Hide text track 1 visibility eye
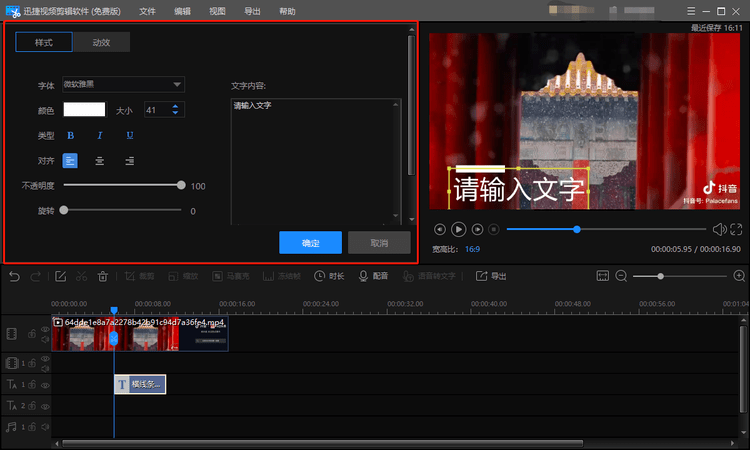 click(x=45, y=385)
